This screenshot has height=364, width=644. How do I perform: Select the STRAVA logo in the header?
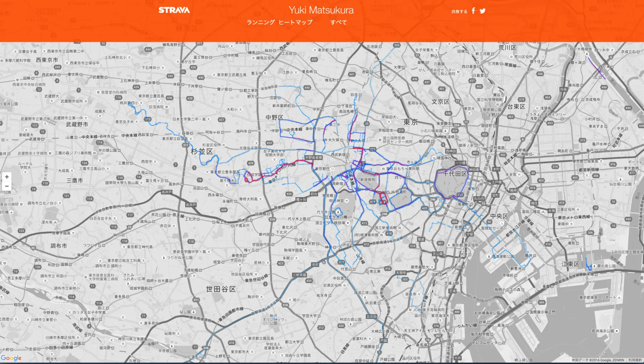coord(173,10)
